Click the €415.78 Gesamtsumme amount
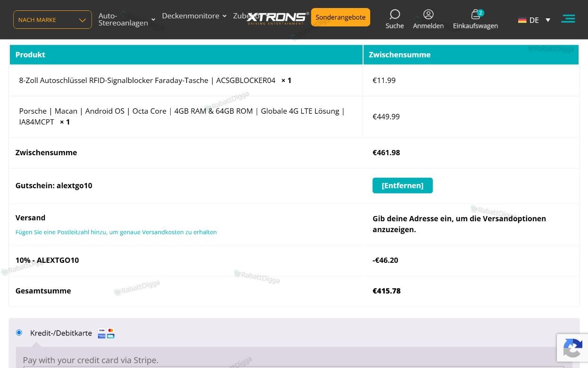Screen dimensions: 588x368 [386, 291]
